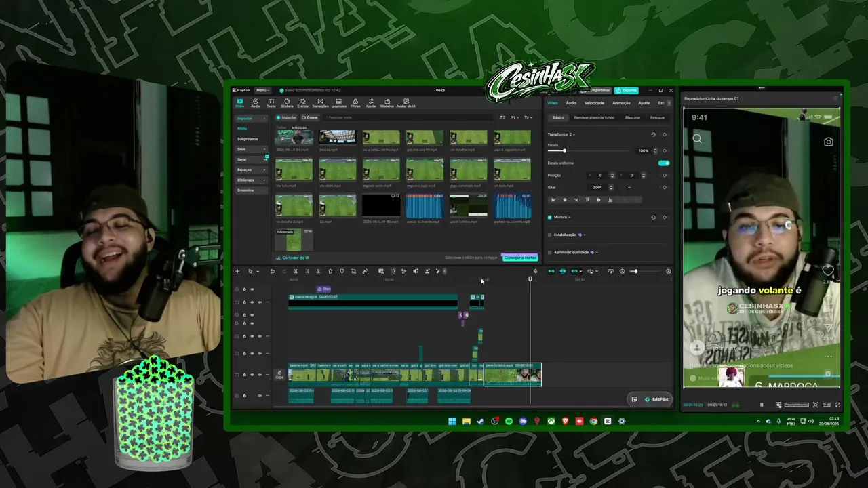The height and width of the screenshot is (488, 868).
Task: Open the EditPilot assistant button
Action: coord(655,399)
